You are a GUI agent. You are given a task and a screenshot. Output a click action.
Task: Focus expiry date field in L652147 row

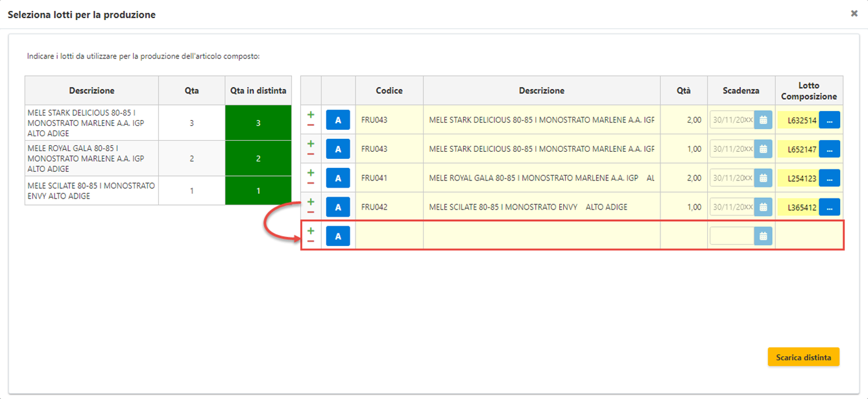(x=732, y=149)
